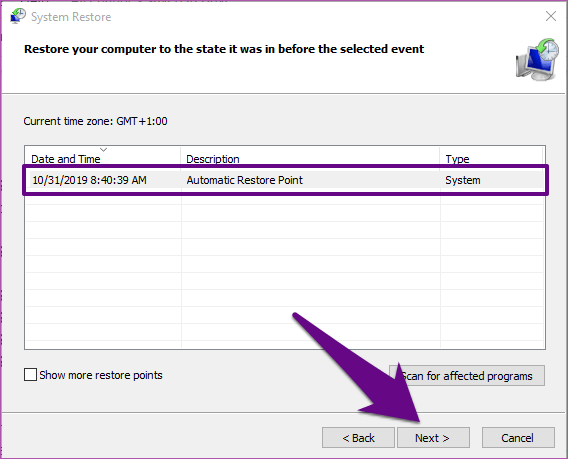The image size is (568, 459).
Task: Enable Show more restore points checkbox
Action: pyautogui.click(x=30, y=375)
